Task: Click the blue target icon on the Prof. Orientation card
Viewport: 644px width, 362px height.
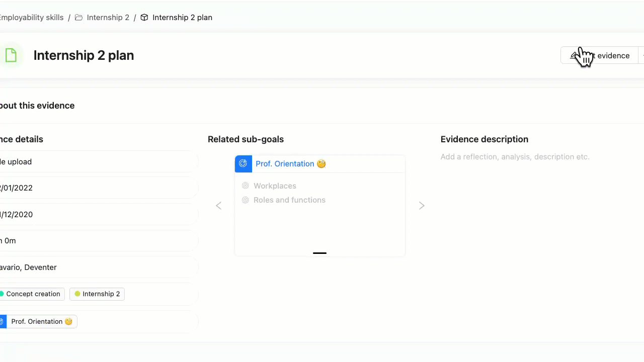Action: click(244, 164)
